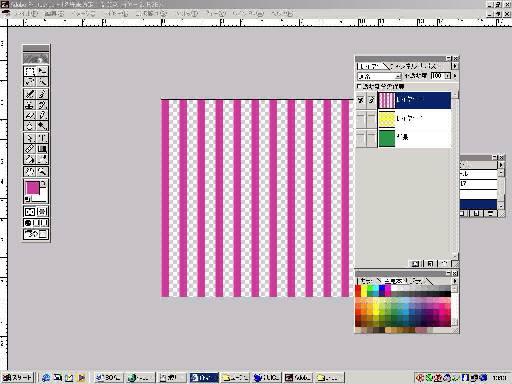Screen dimensions: 512x384
Task: Open the blend mode dropdown in Layers
Action: pos(379,76)
